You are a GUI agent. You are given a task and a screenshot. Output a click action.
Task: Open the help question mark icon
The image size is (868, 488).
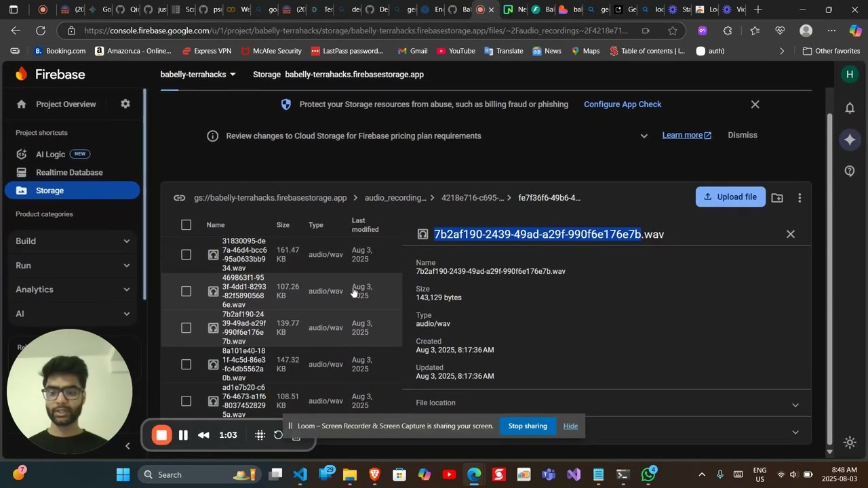(850, 171)
